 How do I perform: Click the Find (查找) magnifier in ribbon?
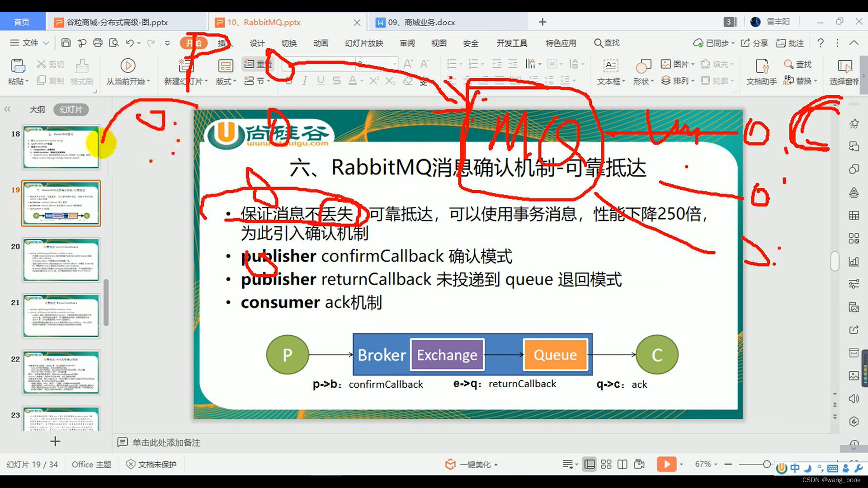798,64
